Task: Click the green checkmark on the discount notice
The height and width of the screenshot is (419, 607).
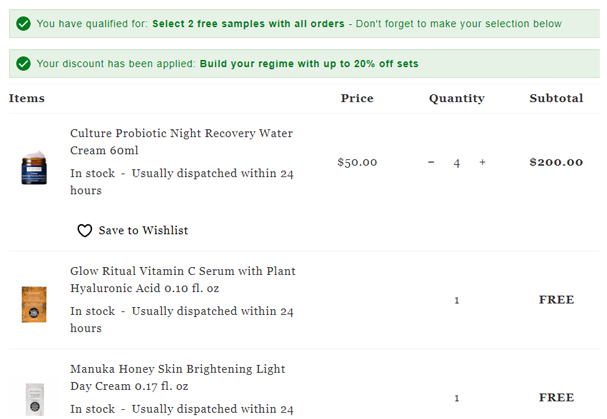Action: tap(23, 64)
